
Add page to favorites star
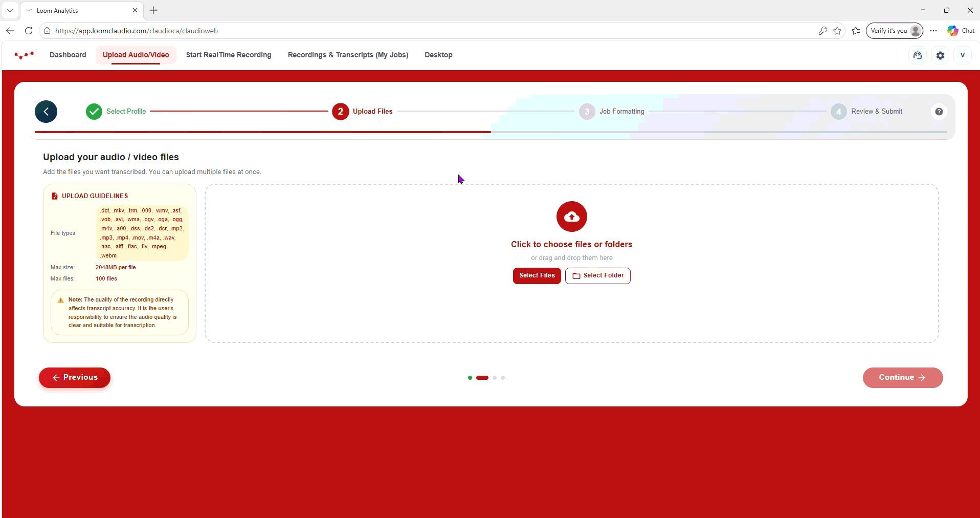point(837,31)
